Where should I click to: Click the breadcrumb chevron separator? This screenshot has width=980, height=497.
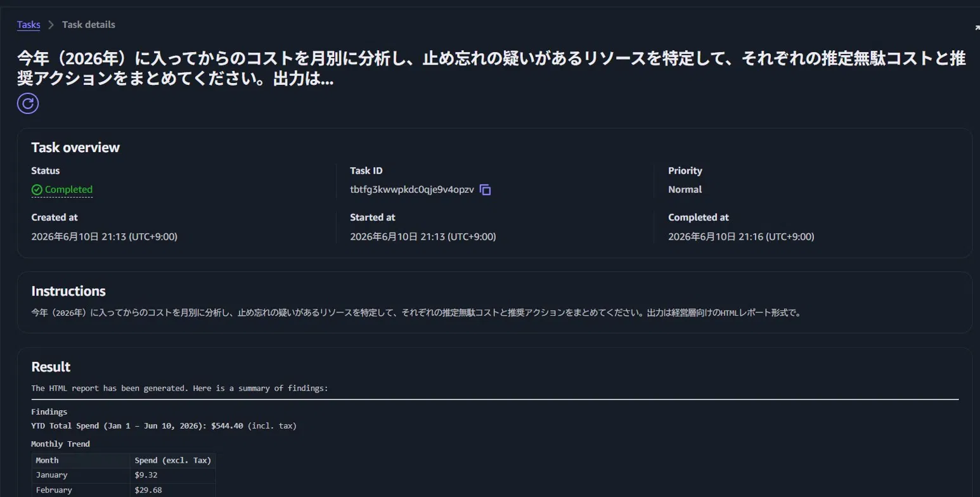[x=51, y=25]
